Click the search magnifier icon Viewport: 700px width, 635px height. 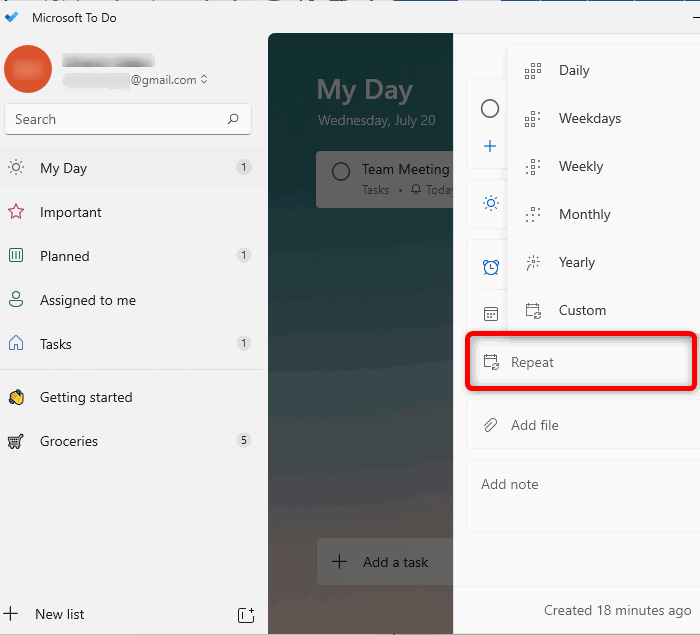233,119
